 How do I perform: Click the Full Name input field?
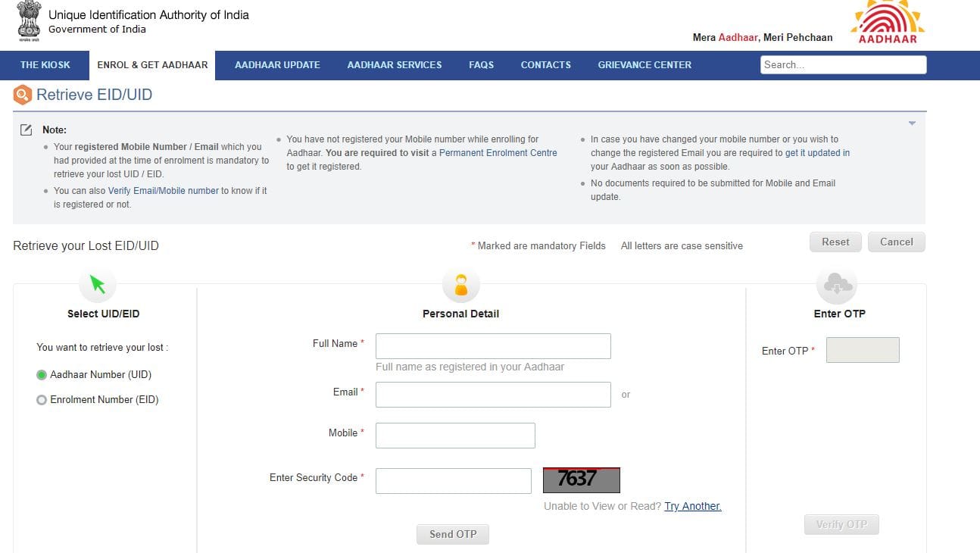coord(492,346)
